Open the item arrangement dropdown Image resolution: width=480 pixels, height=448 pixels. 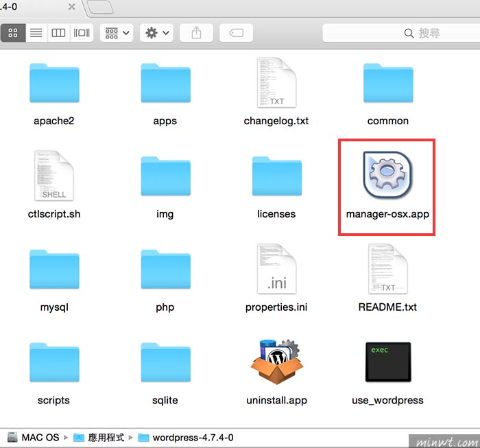[x=117, y=33]
